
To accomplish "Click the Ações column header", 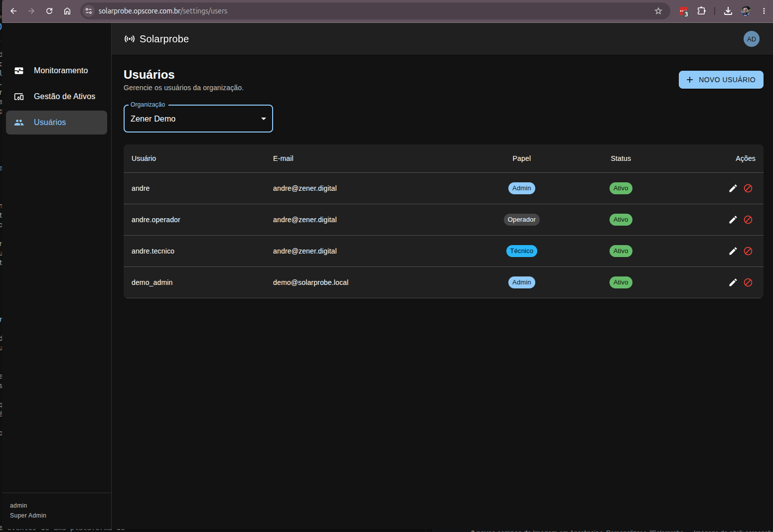I will coord(745,158).
